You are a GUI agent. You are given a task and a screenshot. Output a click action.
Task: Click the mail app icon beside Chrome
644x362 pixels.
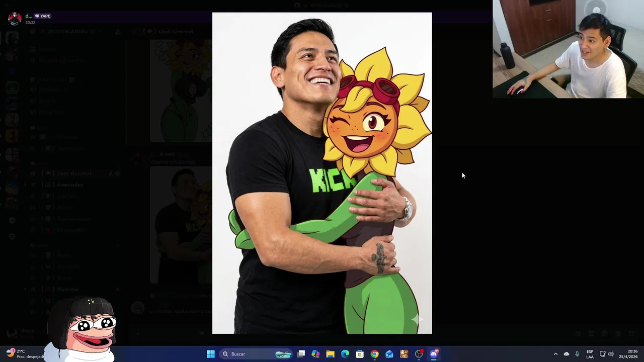pos(389,354)
